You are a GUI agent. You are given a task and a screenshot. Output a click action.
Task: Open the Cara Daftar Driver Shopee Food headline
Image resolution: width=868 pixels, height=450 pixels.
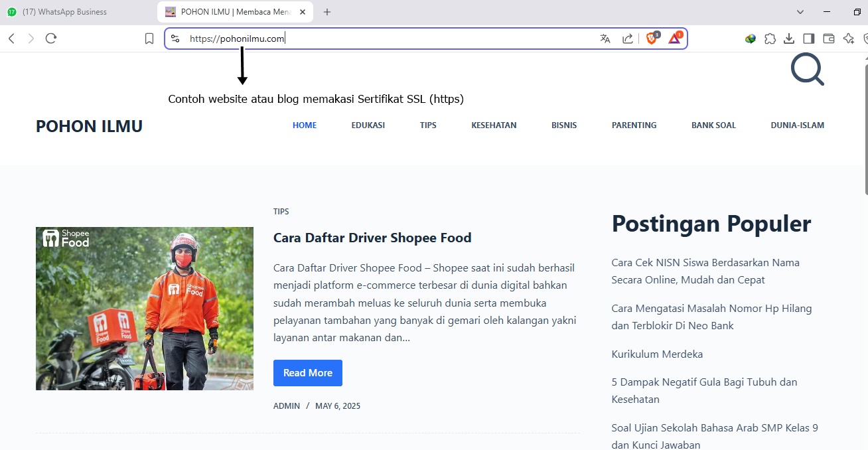click(x=372, y=238)
